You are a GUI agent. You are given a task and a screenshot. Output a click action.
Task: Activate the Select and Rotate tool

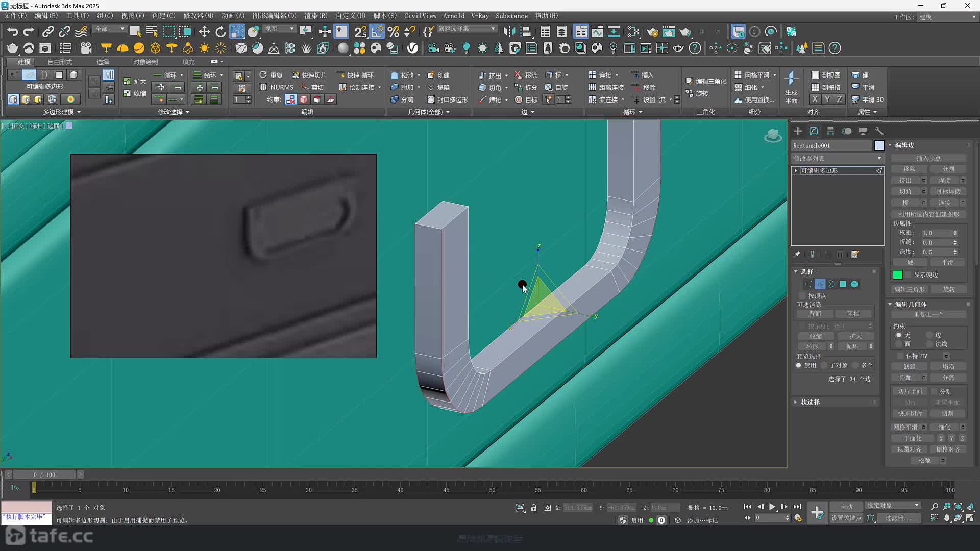220,32
